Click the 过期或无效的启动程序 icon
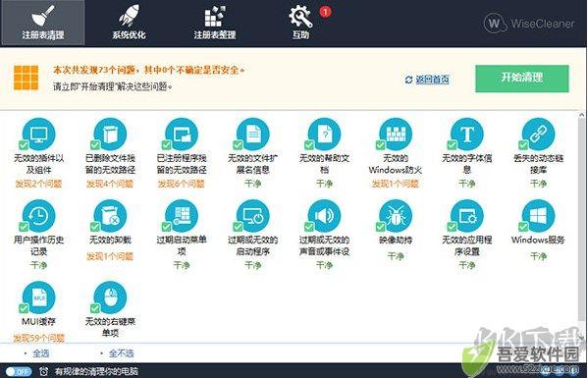The width and height of the screenshot is (588, 378). pos(252,216)
